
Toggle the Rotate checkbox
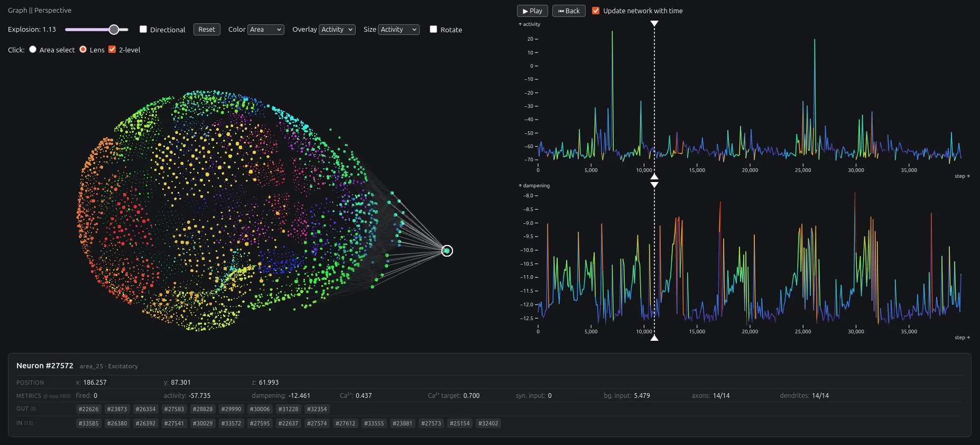coord(433,29)
